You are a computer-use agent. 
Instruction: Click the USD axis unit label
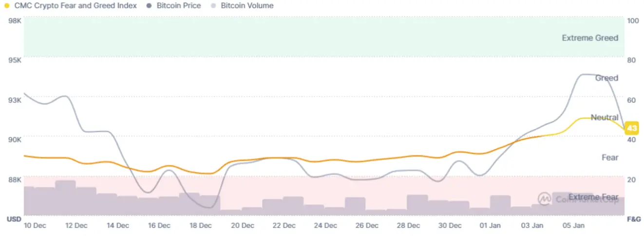coord(14,219)
